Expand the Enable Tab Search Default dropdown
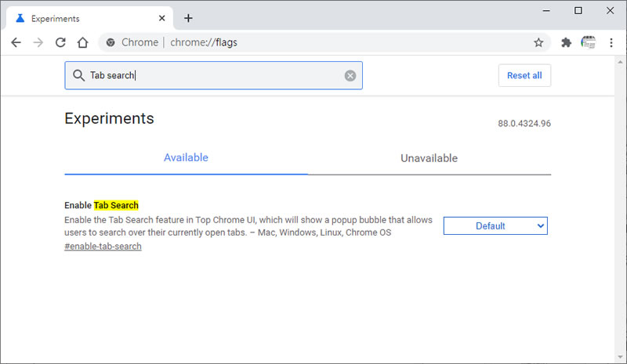627x364 pixels. pos(495,225)
